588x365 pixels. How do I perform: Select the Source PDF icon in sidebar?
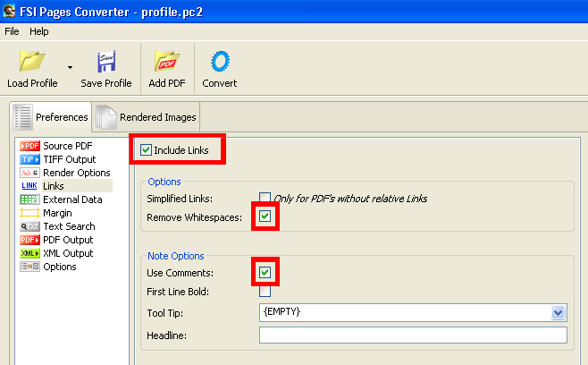tap(29, 146)
